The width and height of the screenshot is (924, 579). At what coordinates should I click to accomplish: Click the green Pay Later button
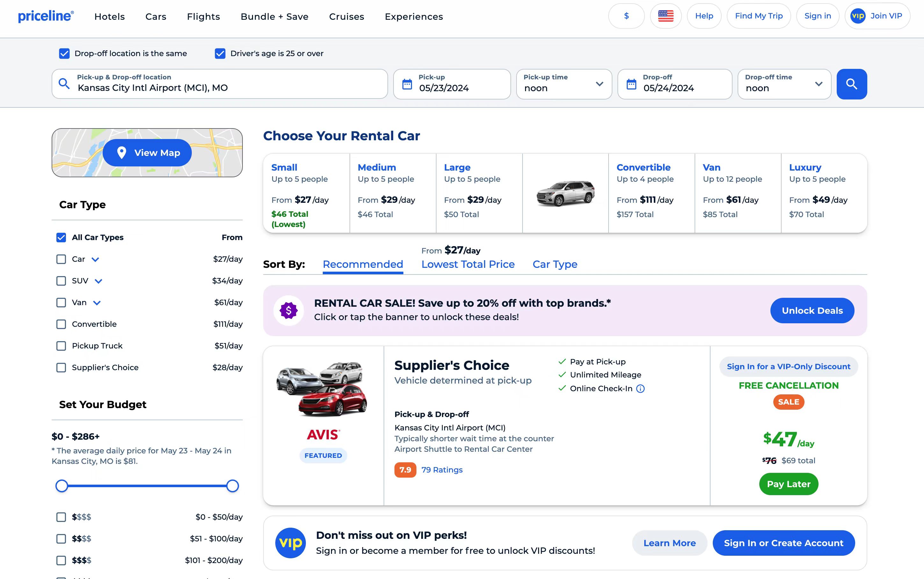click(788, 484)
